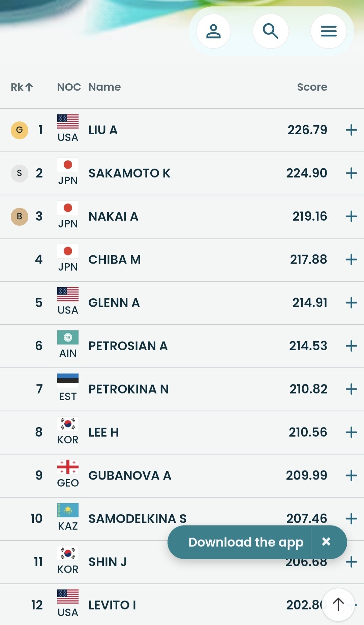This screenshot has width=364, height=625.
Task: Expand LIU A score details
Action: pos(351,130)
